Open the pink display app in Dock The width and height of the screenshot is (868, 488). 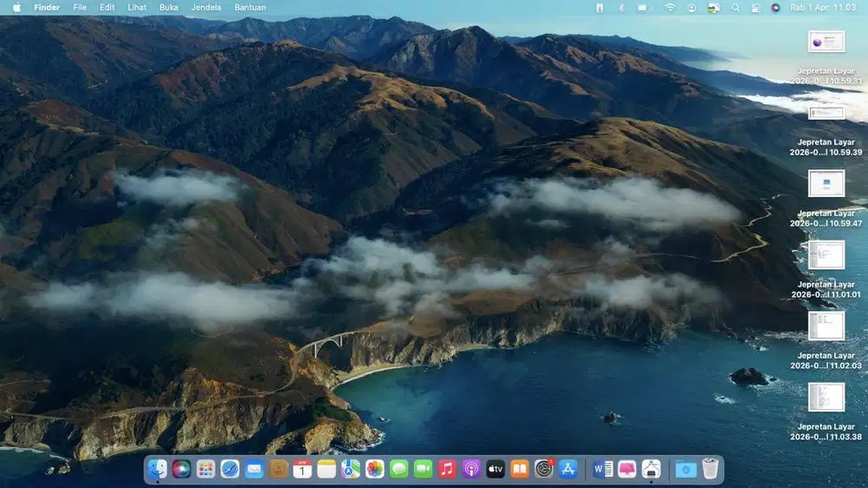627,469
